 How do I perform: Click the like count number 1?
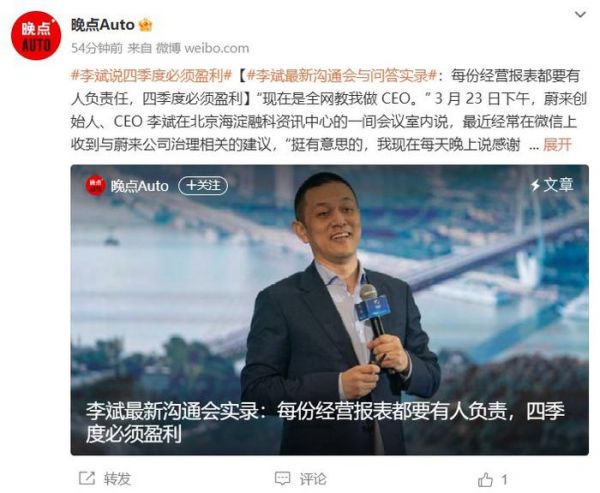click(x=504, y=480)
